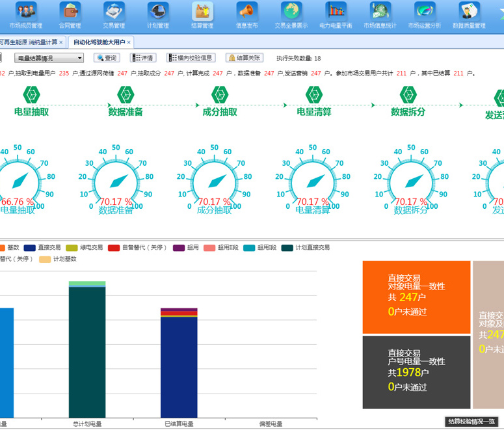
Task: Click the 数据拆分 gauge dial
Action: pos(411,182)
